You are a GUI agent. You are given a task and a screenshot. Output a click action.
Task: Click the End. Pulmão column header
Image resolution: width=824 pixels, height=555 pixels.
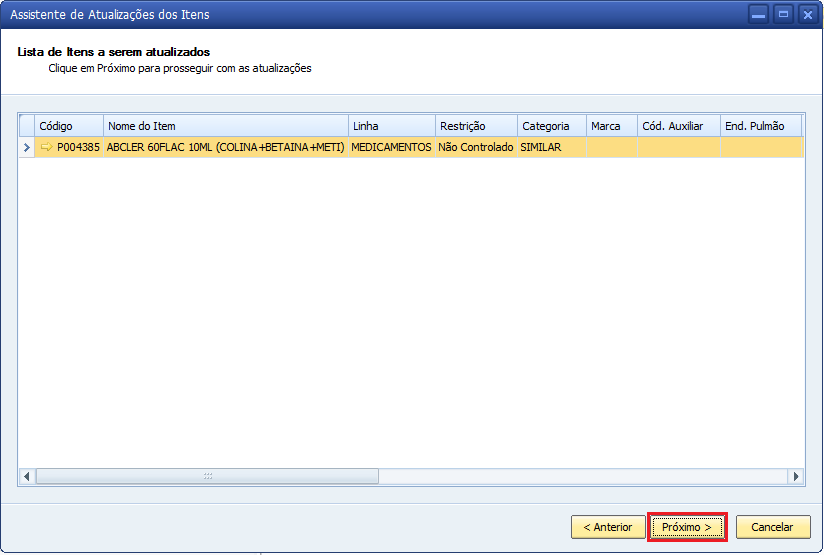click(761, 126)
